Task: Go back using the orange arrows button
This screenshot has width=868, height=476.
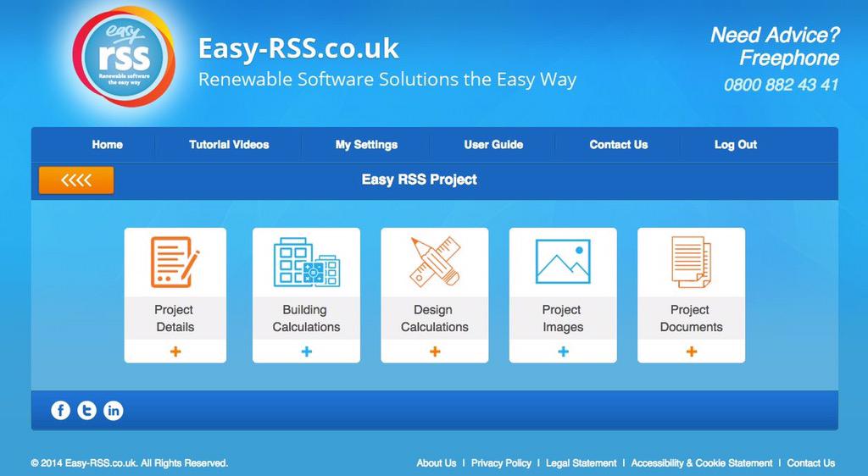Action: pos(76,180)
